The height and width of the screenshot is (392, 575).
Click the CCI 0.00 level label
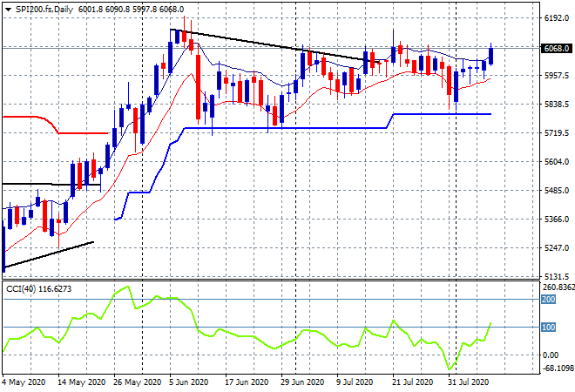[x=551, y=355]
